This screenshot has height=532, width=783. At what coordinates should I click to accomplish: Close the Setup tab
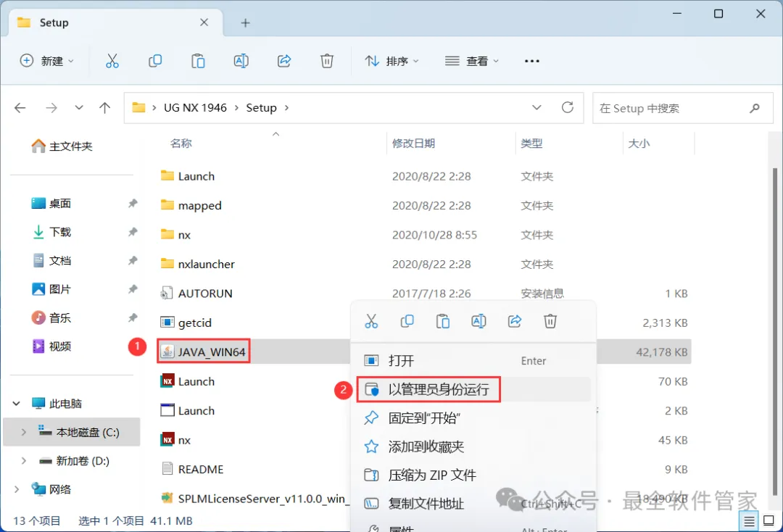204,22
